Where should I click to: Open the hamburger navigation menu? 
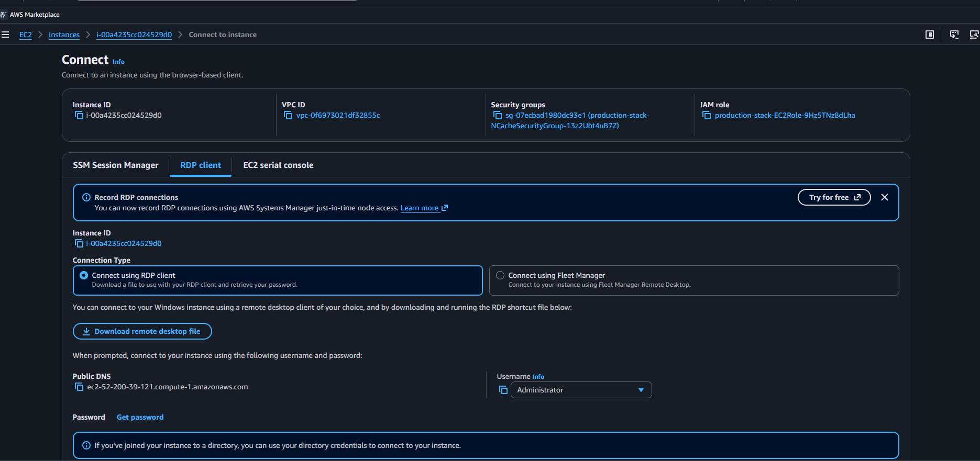click(x=5, y=35)
